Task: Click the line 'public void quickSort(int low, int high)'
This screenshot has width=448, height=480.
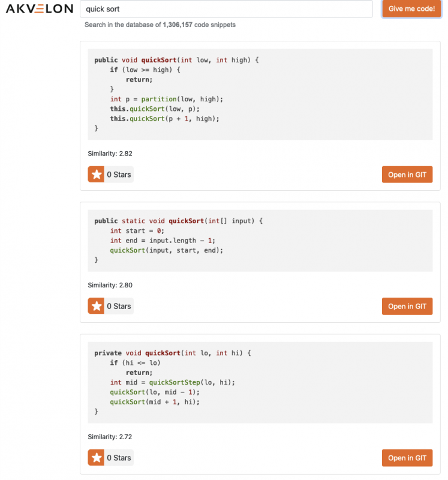Action: click(176, 60)
